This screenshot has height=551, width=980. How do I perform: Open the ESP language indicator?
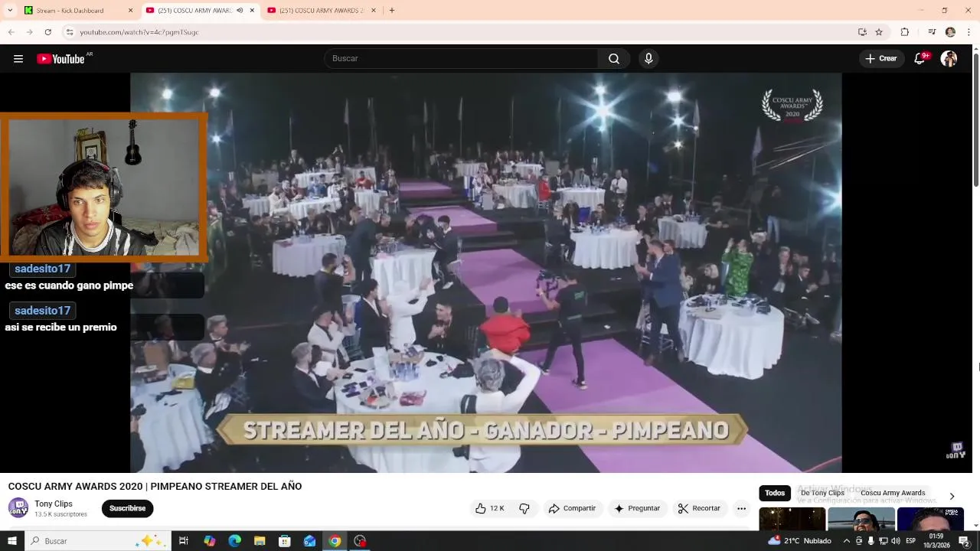click(911, 541)
